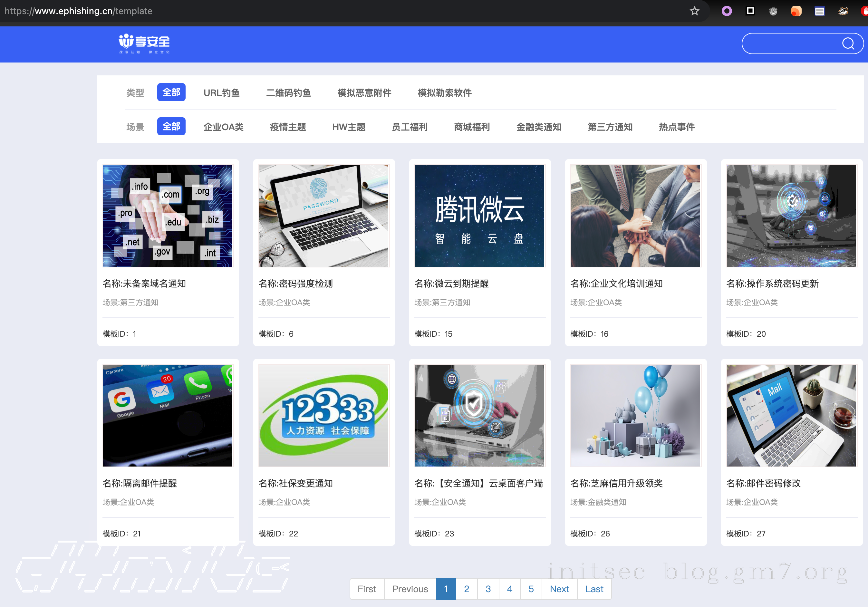Toggle the 全部 scene filter pill
868x607 pixels.
(x=171, y=126)
